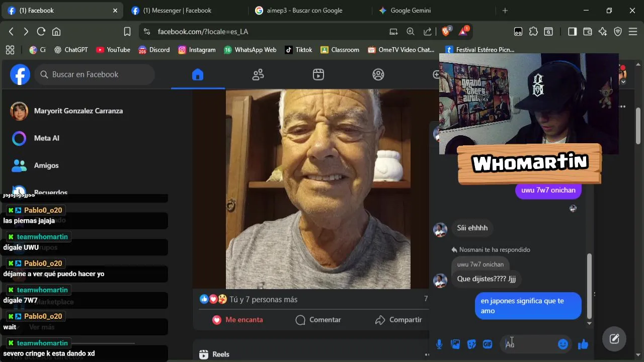The height and width of the screenshot is (362, 644).
Task: Open the Brave Wallet icon
Action: coord(587,32)
